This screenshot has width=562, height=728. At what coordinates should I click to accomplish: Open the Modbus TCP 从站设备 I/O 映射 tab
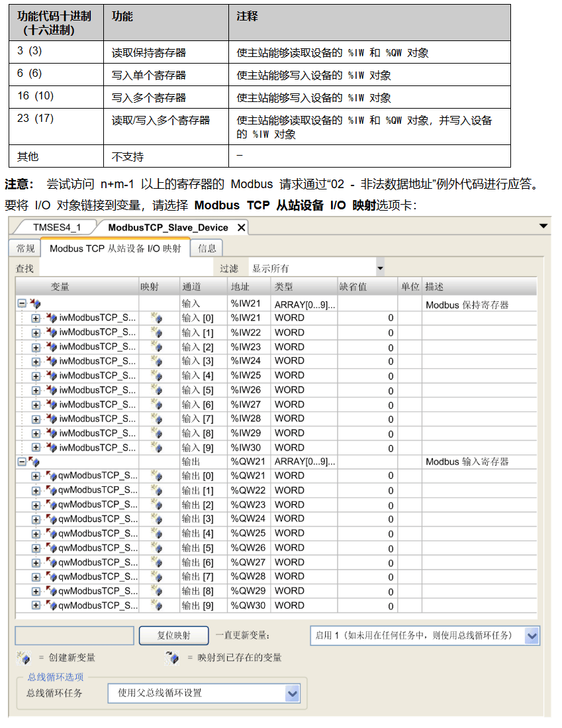pyautogui.click(x=116, y=248)
